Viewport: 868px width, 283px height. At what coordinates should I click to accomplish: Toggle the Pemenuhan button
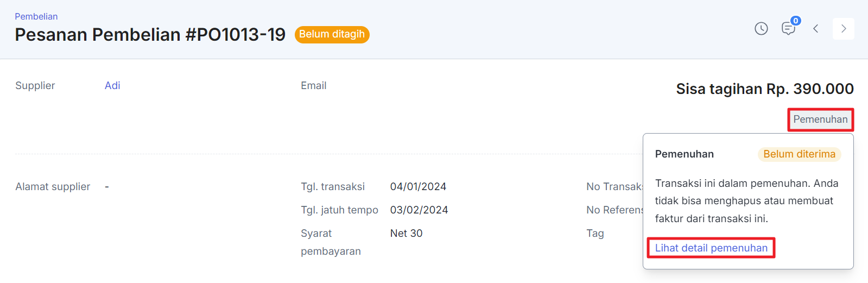[x=820, y=120]
